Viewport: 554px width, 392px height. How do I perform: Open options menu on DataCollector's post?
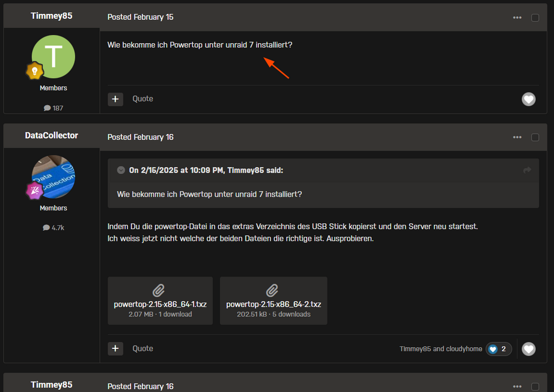pos(517,137)
